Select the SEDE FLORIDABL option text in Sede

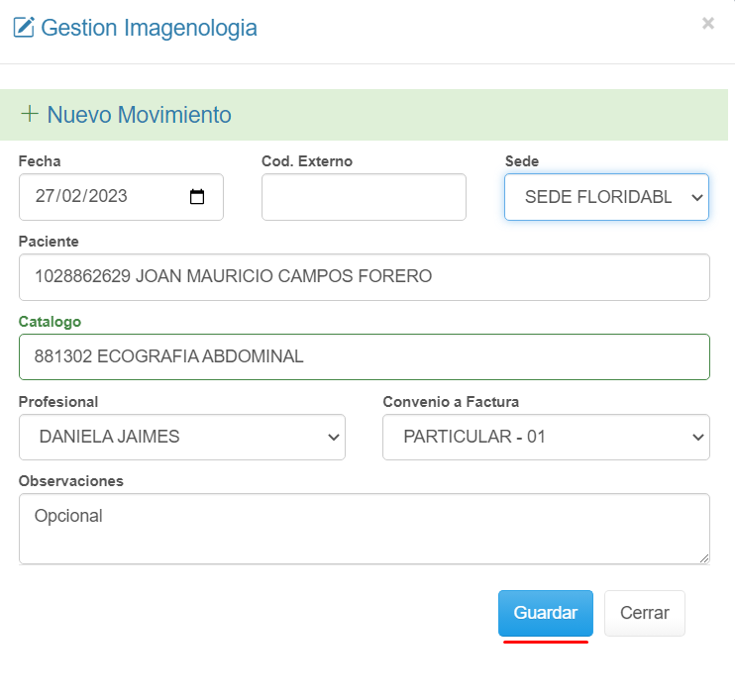597,197
